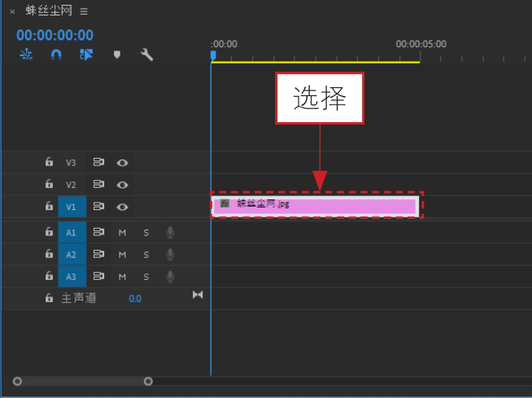Target the V3 track label

71,163
